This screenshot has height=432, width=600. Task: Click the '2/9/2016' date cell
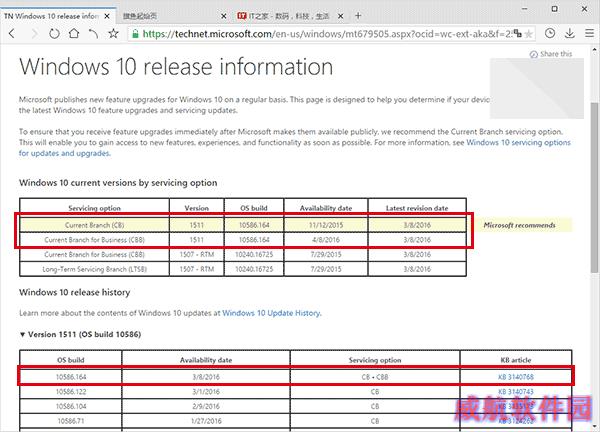[x=206, y=406]
